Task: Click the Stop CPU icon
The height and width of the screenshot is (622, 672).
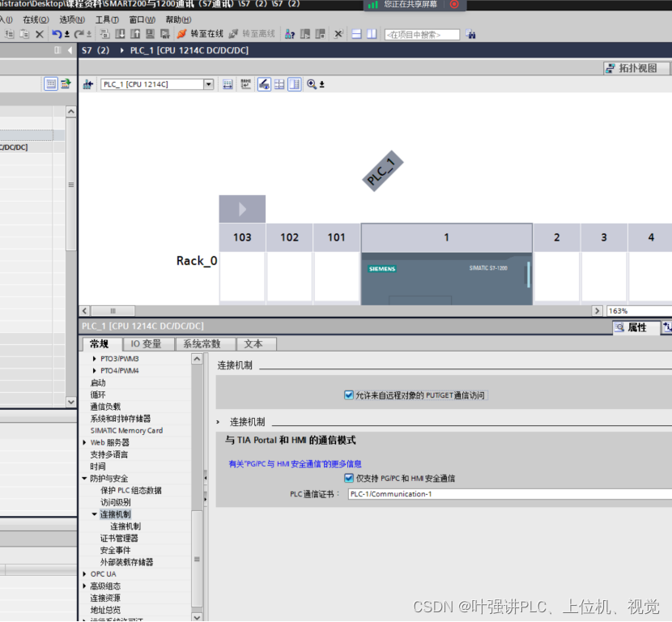Action: pyautogui.click(x=320, y=34)
